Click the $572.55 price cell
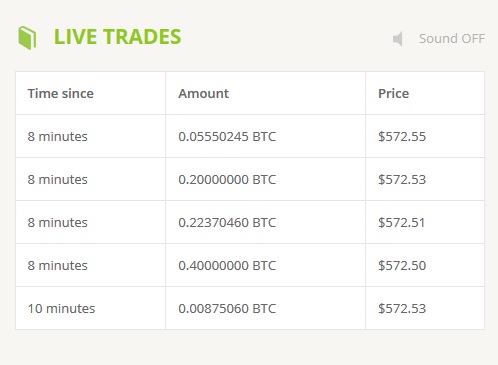Image resolution: width=498 pixels, height=365 pixels. coord(425,136)
